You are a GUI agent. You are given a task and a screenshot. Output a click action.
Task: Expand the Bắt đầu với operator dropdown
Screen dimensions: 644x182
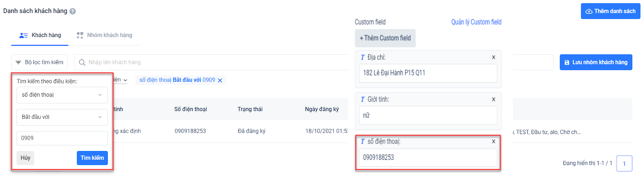[x=62, y=117]
